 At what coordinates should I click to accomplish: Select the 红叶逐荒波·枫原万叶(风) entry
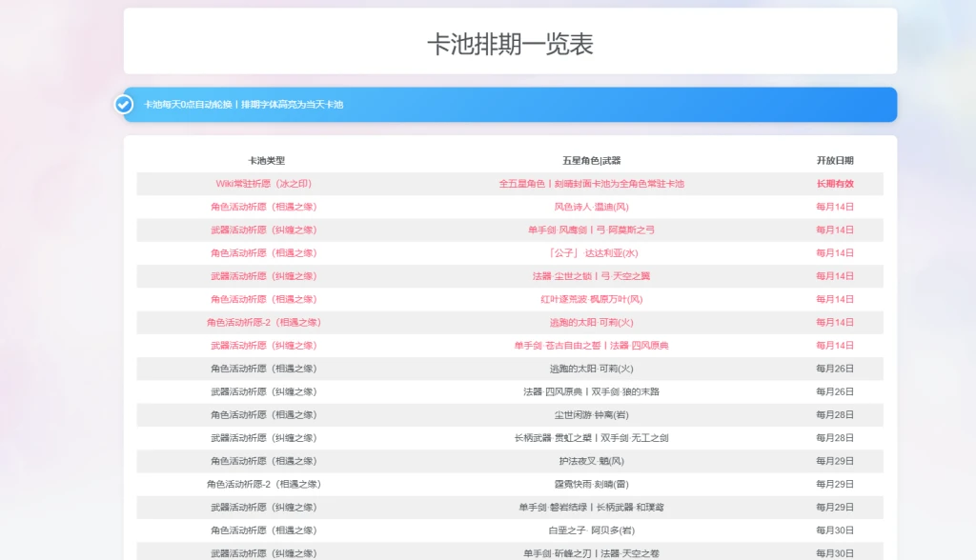(591, 299)
